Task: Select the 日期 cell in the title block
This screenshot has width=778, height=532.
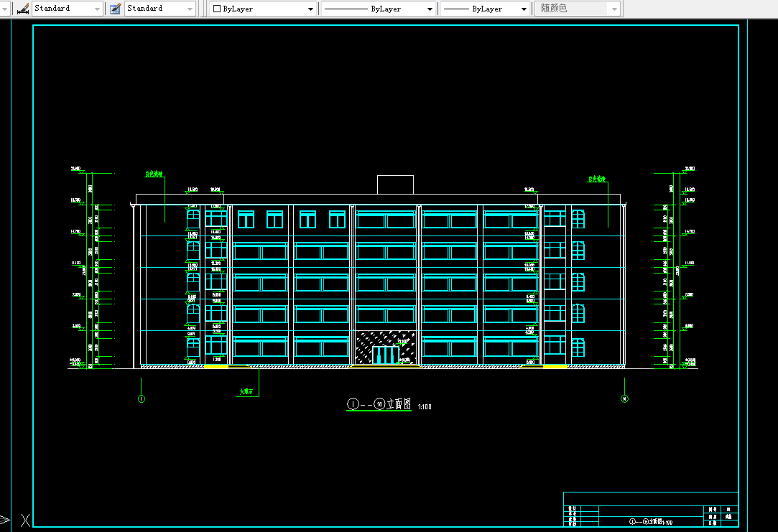Action: [x=713, y=523]
